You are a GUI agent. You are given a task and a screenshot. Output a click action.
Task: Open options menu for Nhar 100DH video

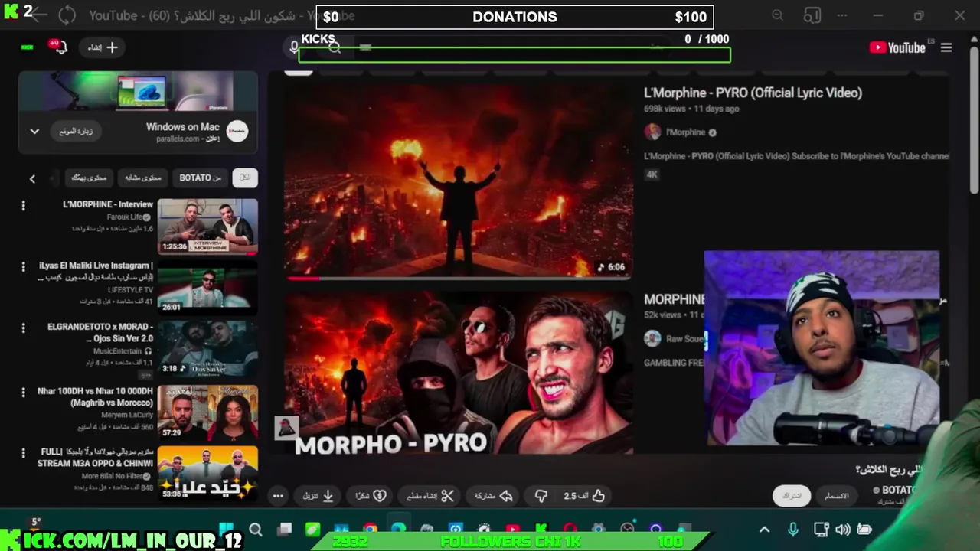coord(23,392)
